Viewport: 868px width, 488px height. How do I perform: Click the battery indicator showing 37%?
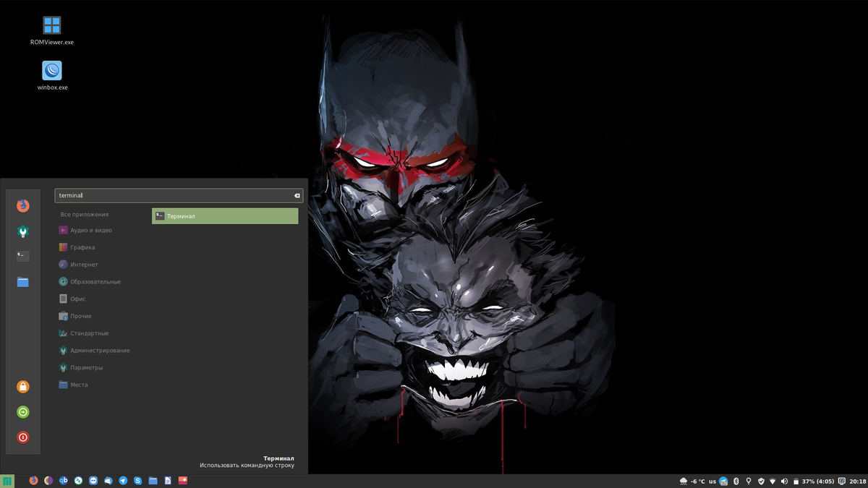click(x=813, y=481)
